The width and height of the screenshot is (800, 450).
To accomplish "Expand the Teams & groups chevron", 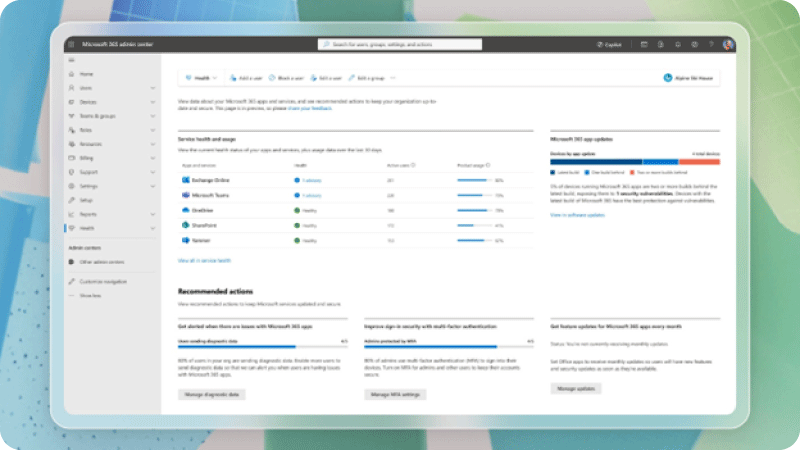I will (x=153, y=116).
